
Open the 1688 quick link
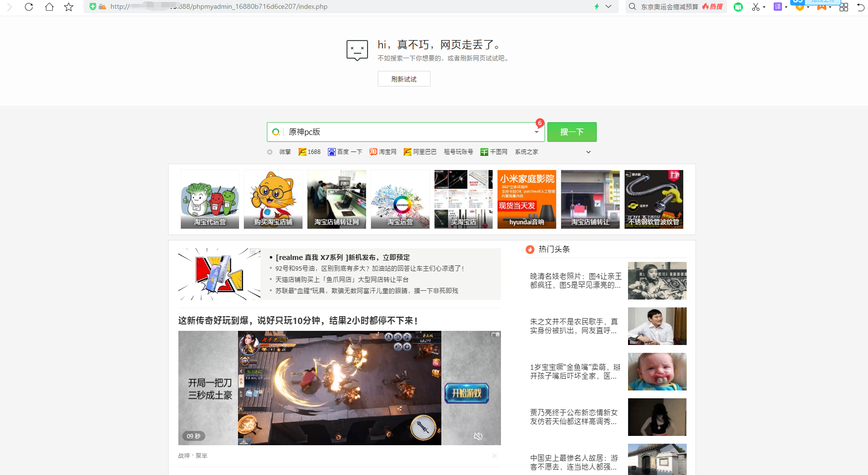[309, 152]
